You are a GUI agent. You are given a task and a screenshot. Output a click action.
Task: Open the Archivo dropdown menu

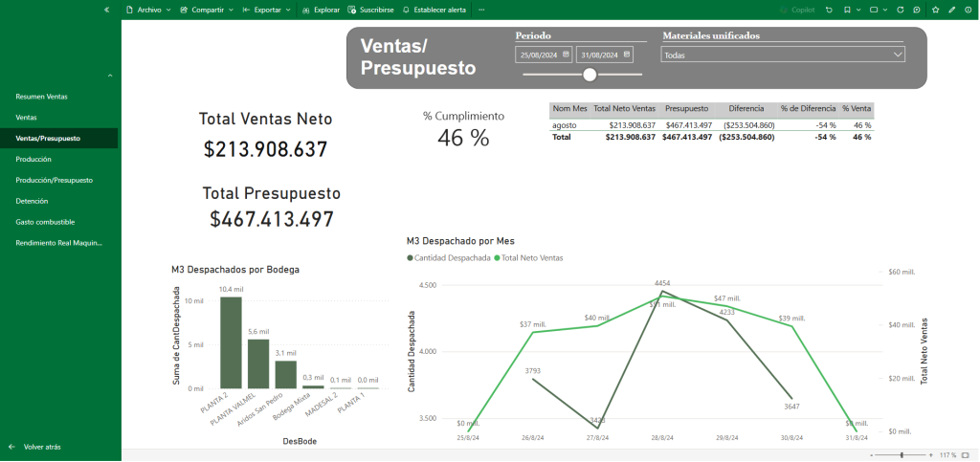148,10
